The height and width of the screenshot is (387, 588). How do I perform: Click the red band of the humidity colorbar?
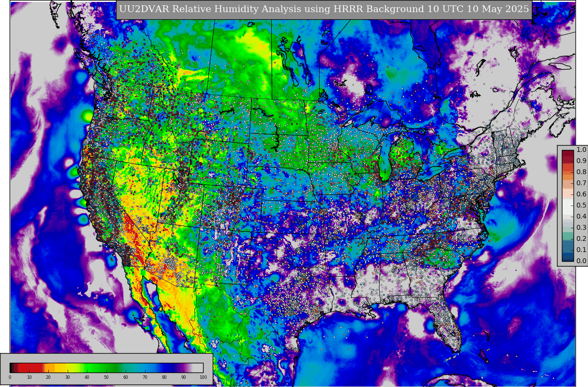click(x=30, y=368)
